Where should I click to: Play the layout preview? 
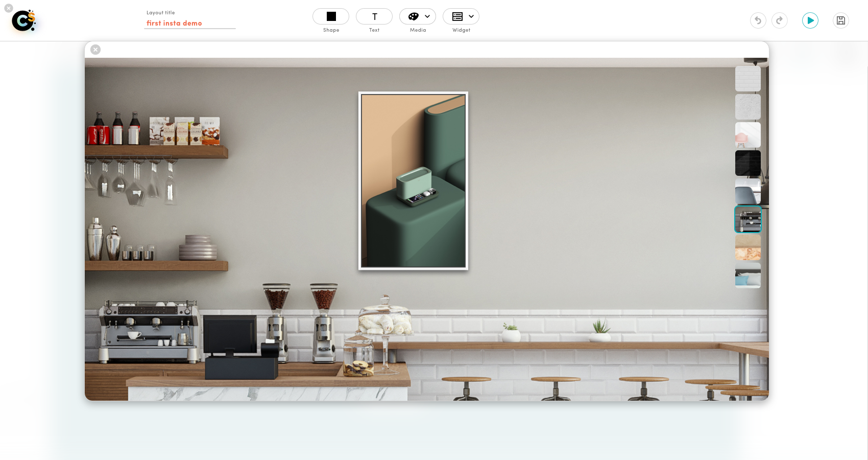click(x=810, y=20)
